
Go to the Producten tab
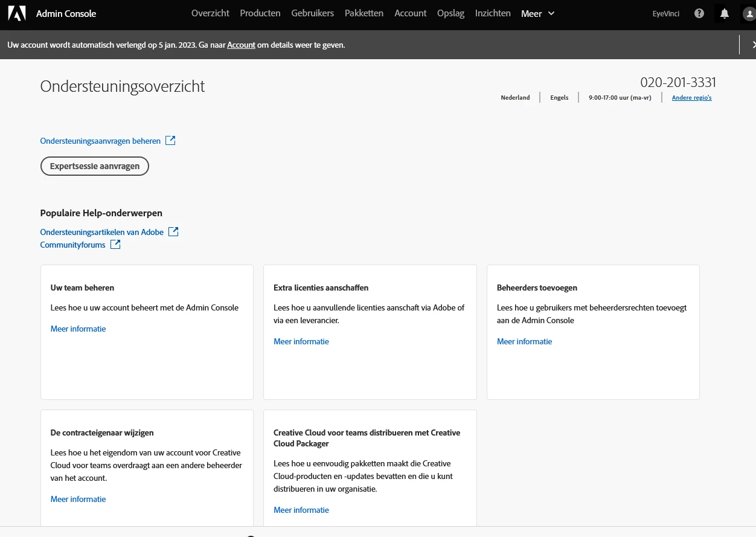tap(260, 13)
